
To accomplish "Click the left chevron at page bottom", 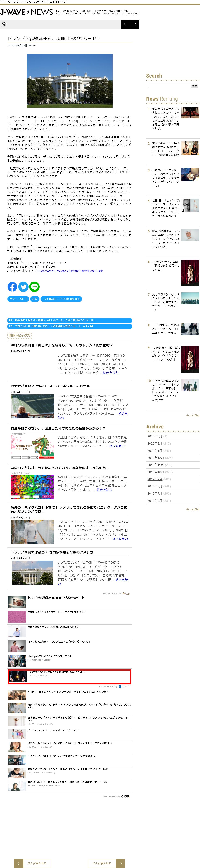I will 19,863.
